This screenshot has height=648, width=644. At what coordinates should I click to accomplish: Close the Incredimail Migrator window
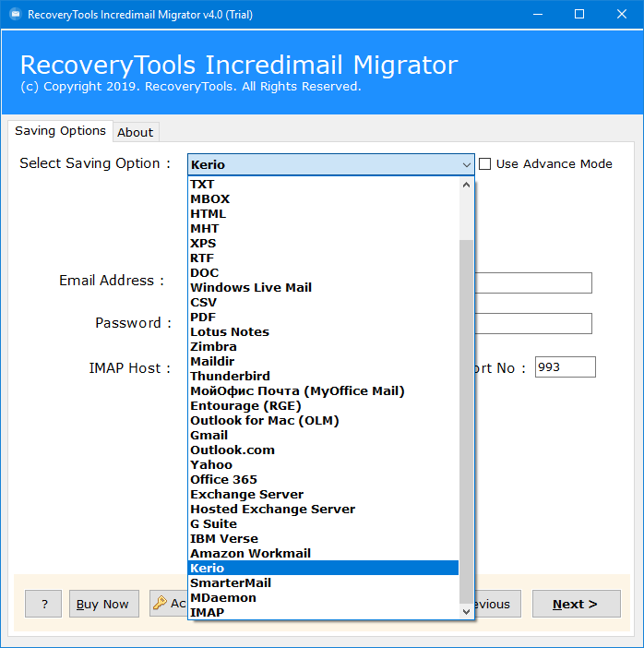coord(621,15)
